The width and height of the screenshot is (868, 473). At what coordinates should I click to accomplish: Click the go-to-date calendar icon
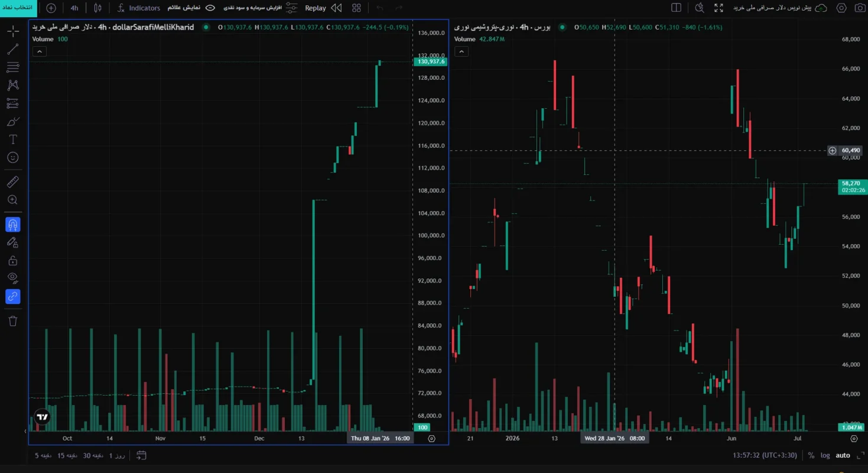pos(141,455)
